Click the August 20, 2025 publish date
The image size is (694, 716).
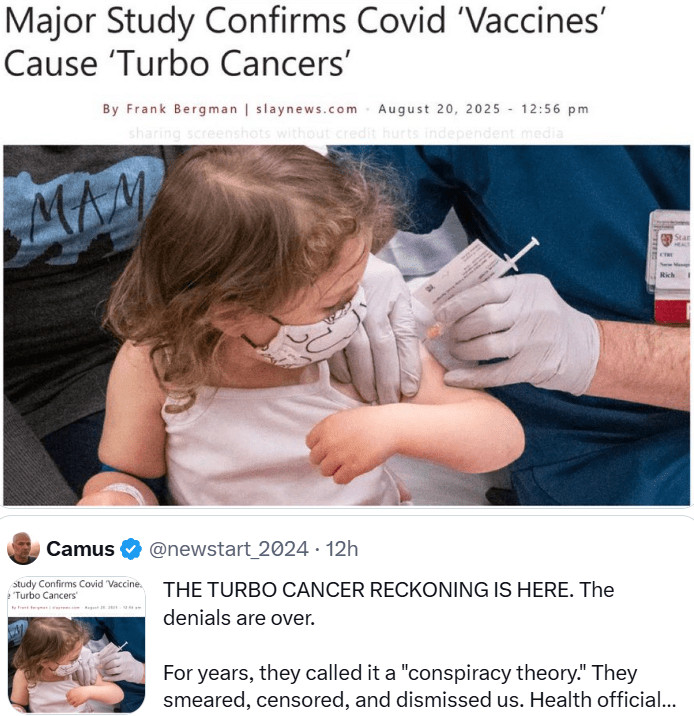coord(439,109)
